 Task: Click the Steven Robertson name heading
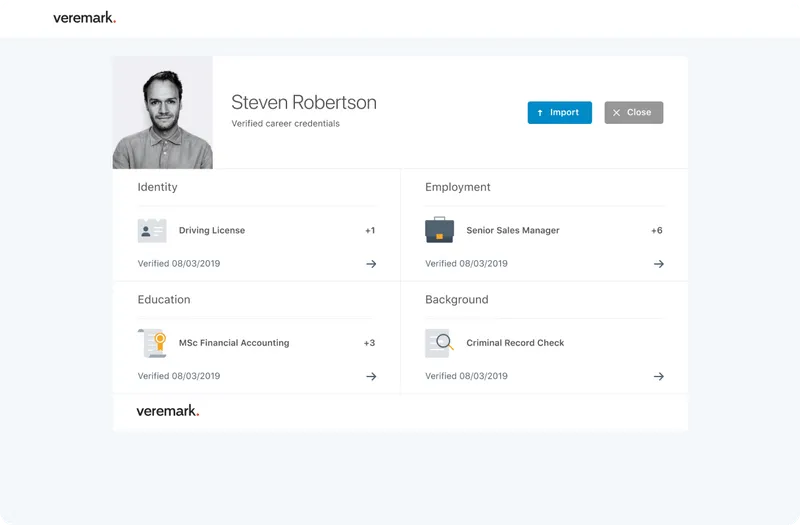(304, 103)
